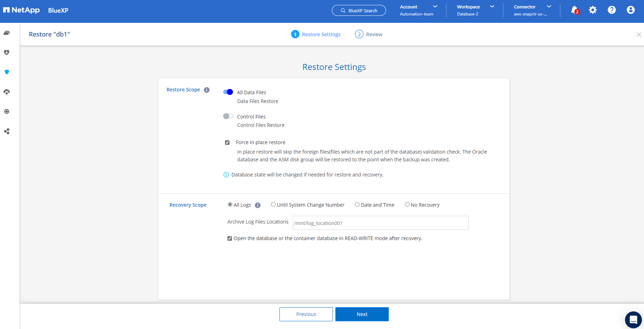This screenshot has height=329, width=644.
Task: Click the Archive Log Files Locations field
Action: (x=380, y=223)
